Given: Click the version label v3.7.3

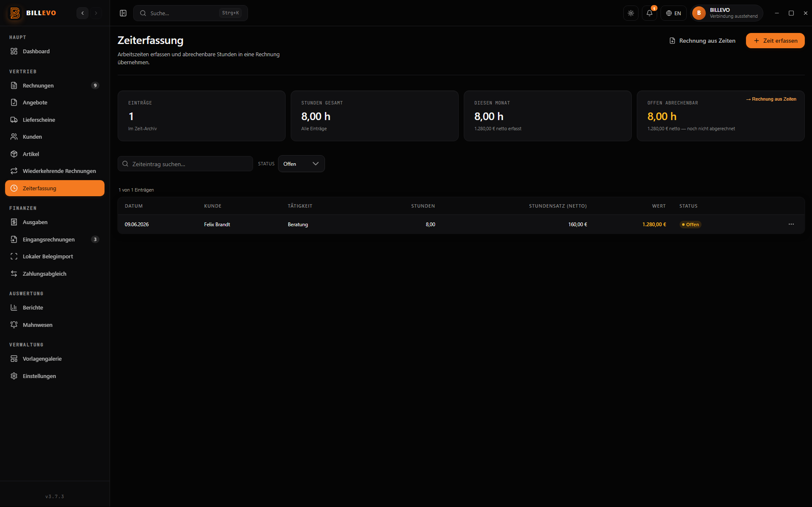Looking at the screenshot, I should (55, 496).
